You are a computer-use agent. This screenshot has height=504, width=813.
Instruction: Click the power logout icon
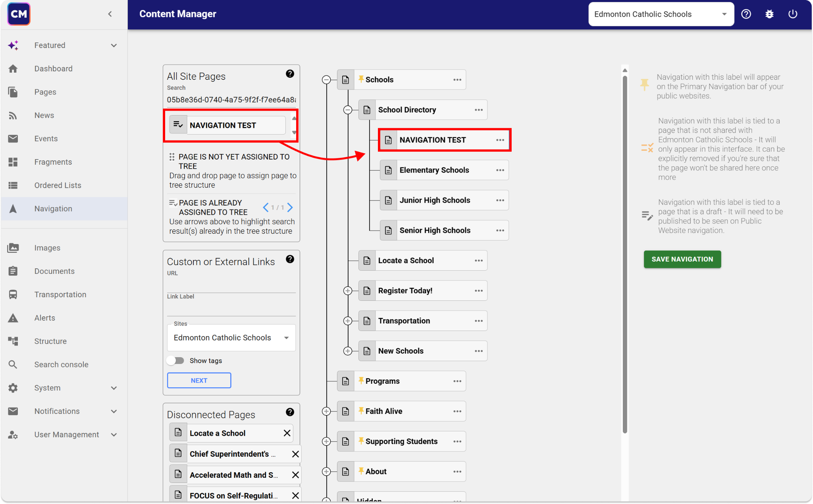pyautogui.click(x=792, y=14)
